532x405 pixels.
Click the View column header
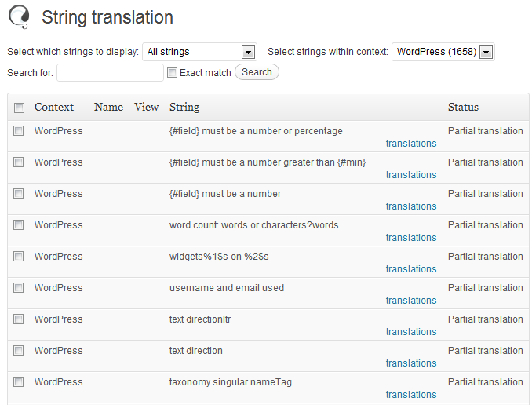pyautogui.click(x=146, y=107)
